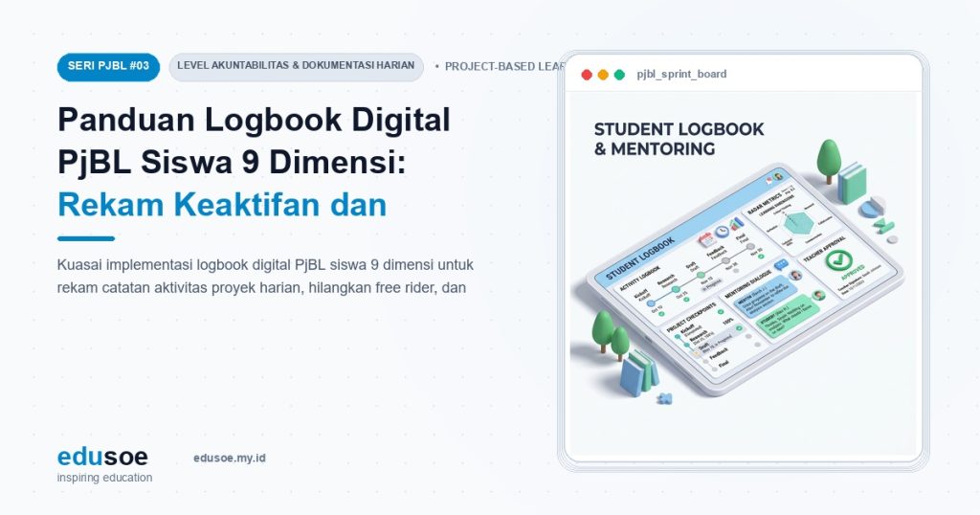The width and height of the screenshot is (980, 515).
Task: Click the calendar icon on tablet logbook
Action: coord(706,240)
